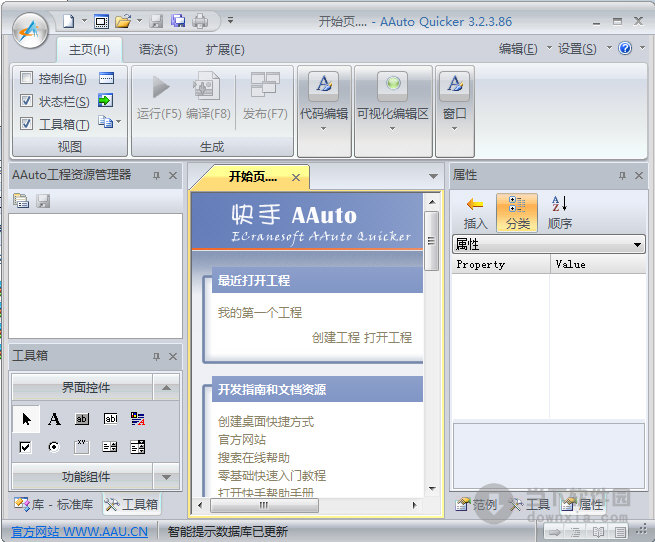Open a file with the folder icon
This screenshot has width=655, height=542.
pos(123,21)
